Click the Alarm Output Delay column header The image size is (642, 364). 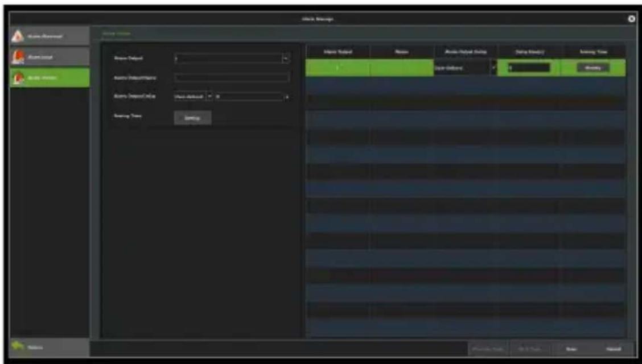[466, 52]
